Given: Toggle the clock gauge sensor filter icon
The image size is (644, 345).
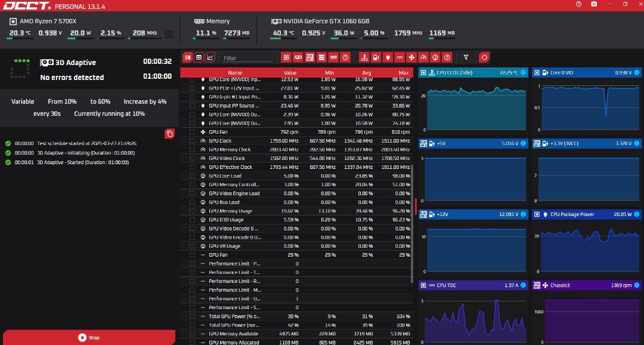Looking at the screenshot, I should point(423,57).
